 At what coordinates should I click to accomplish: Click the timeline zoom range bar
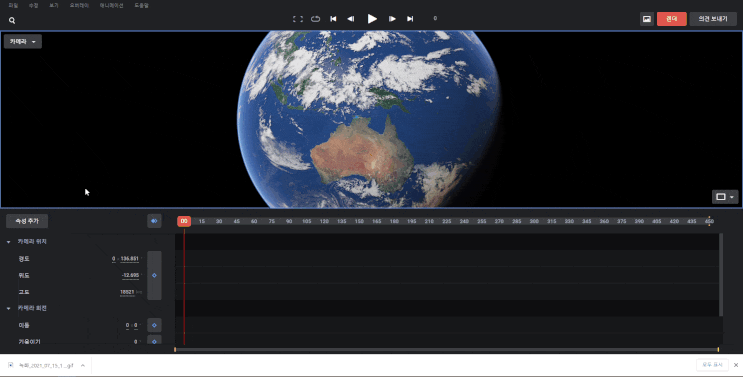(x=446, y=350)
